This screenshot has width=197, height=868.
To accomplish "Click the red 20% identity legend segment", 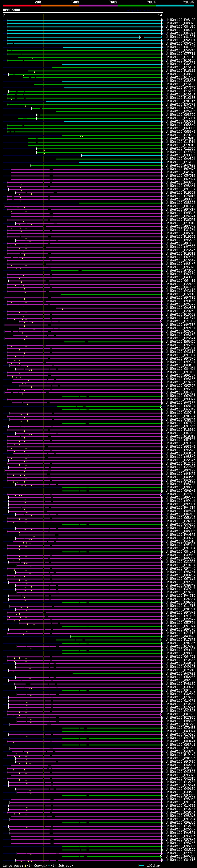I will [x=22, y=6].
